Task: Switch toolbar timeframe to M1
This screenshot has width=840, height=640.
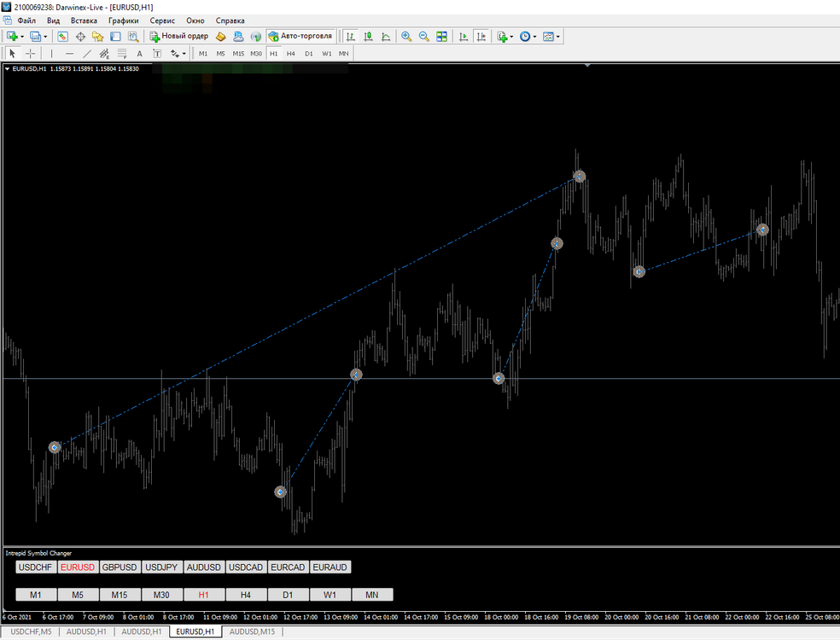Action: point(203,54)
